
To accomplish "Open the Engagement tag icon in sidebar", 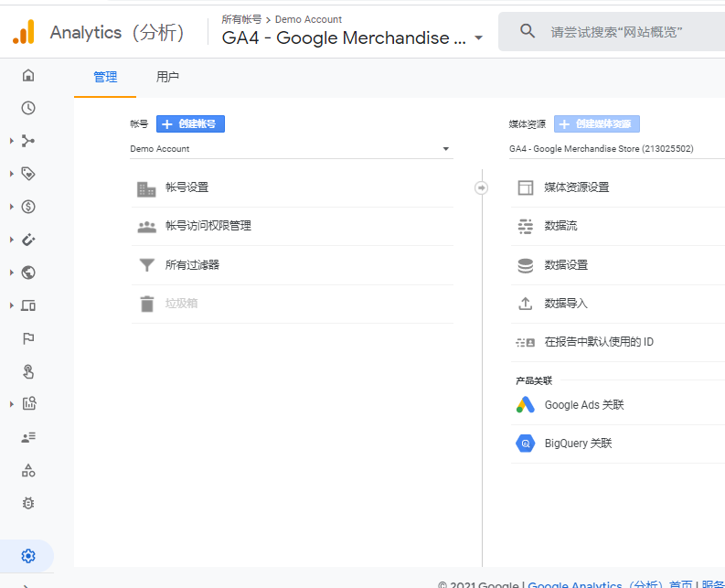I will click(28, 174).
